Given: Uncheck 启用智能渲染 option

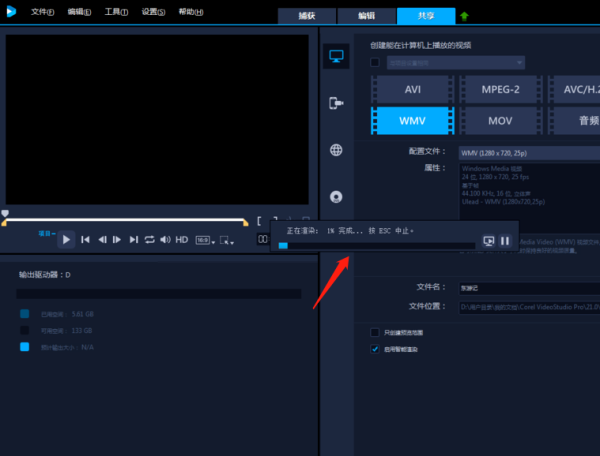Looking at the screenshot, I should pos(375,349).
